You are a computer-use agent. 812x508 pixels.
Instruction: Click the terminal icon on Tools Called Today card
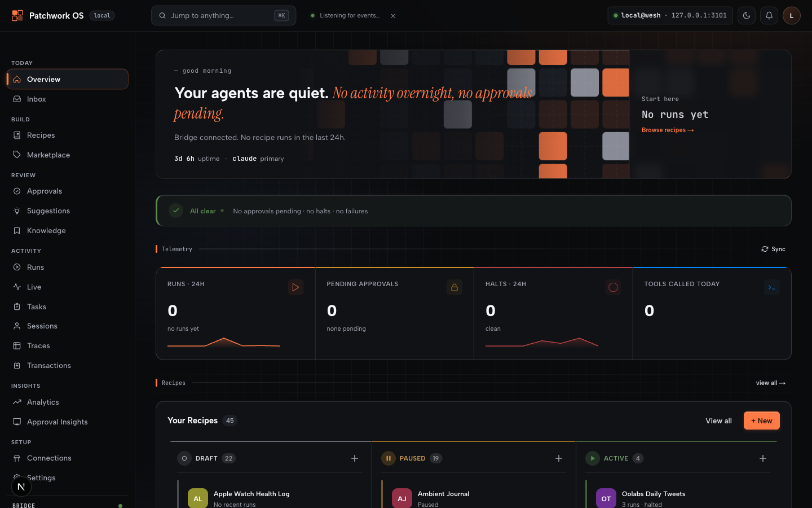[x=772, y=287]
